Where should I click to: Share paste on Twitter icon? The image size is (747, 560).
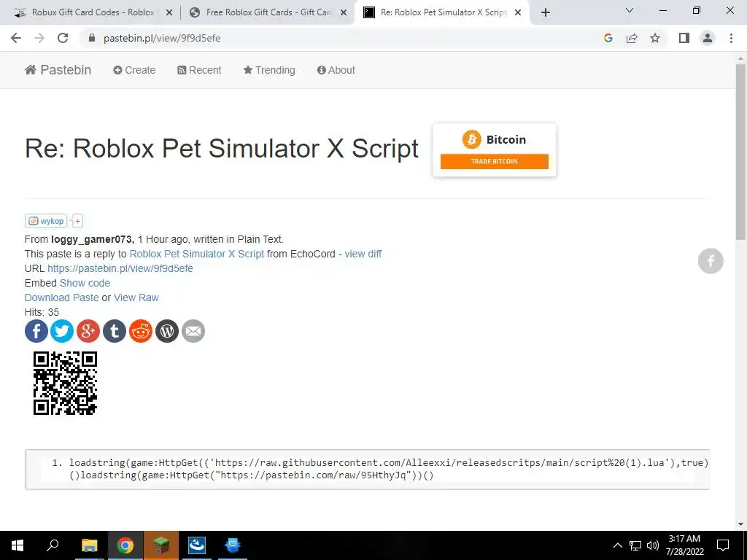click(62, 331)
